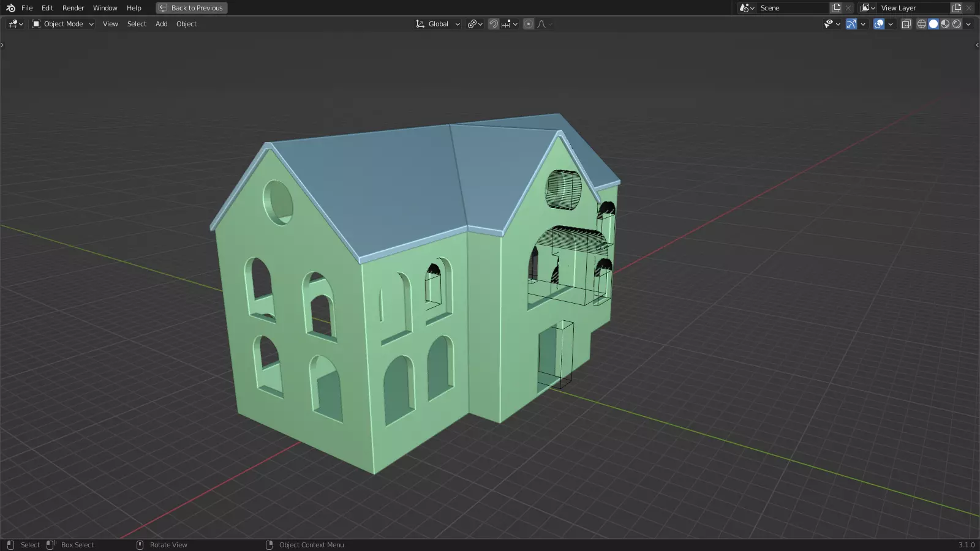Open the editor type selector dropdown
The image size is (980, 551).
click(x=15, y=24)
